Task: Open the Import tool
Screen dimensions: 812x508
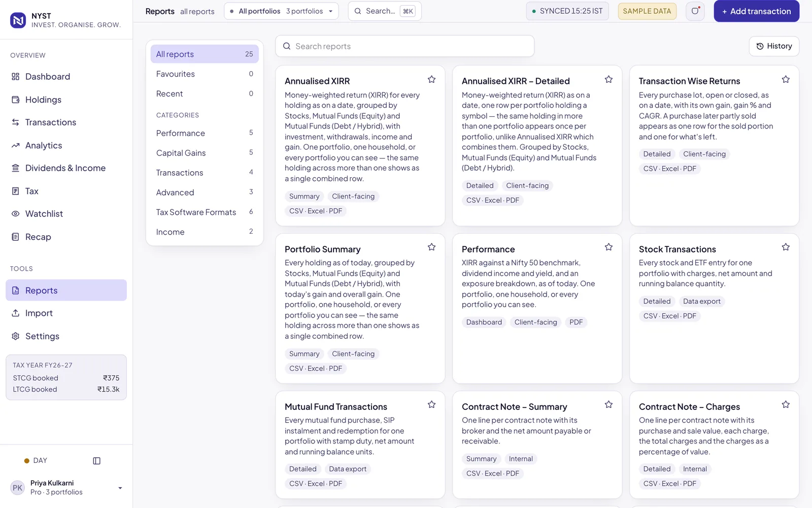Action: click(x=66, y=313)
